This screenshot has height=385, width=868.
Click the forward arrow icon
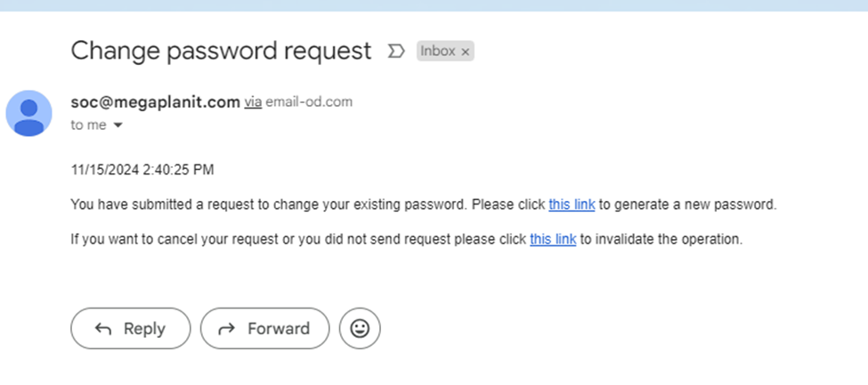pyautogui.click(x=227, y=329)
